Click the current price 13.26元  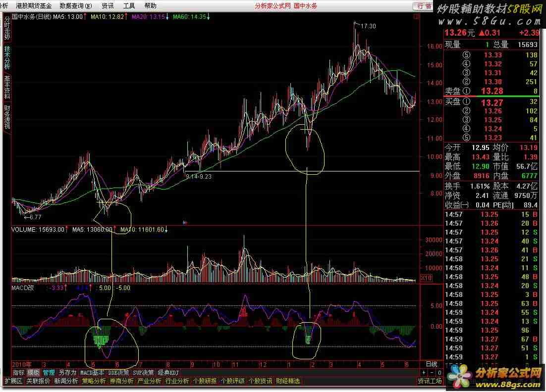click(460, 33)
